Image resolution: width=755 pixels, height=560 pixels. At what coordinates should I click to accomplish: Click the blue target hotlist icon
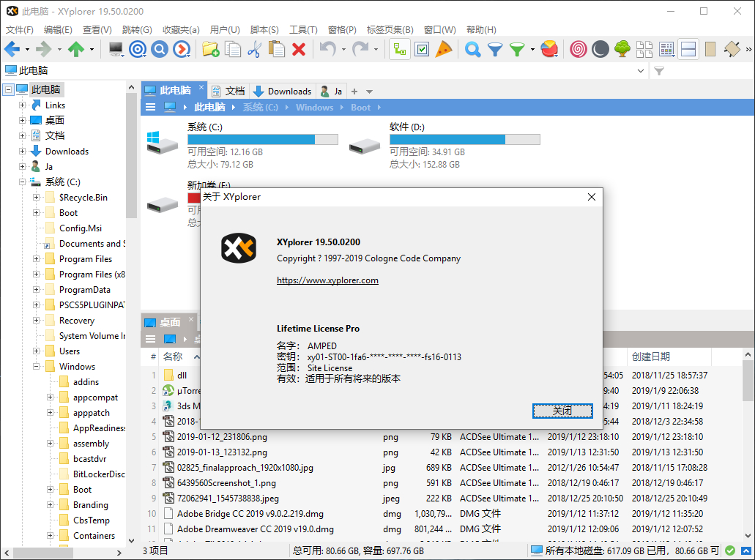click(138, 49)
